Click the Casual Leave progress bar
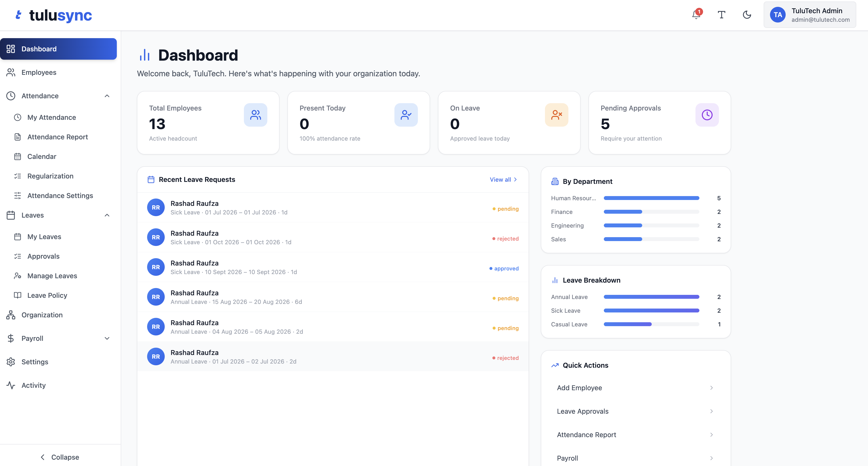Image resolution: width=868 pixels, height=466 pixels. pyautogui.click(x=651, y=324)
